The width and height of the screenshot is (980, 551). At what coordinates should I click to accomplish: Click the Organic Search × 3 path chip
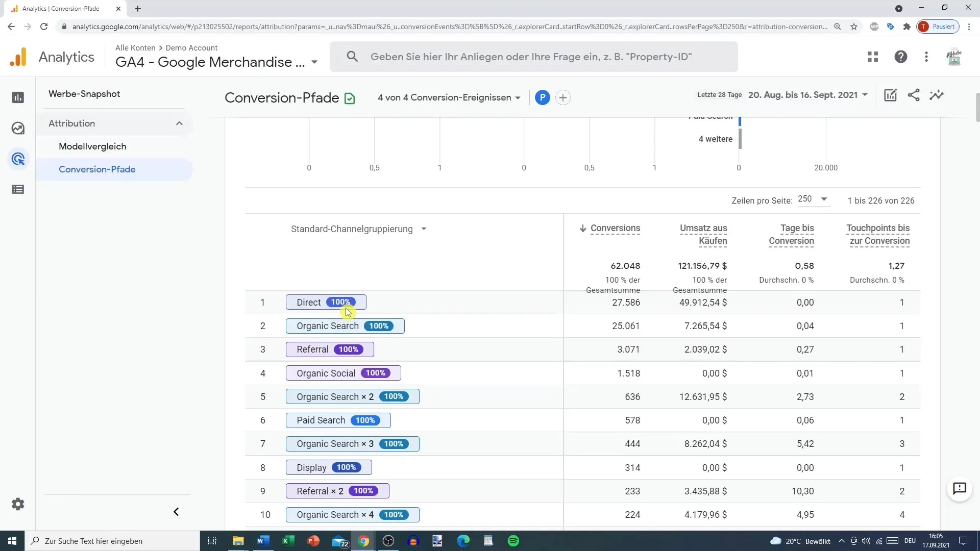click(353, 444)
